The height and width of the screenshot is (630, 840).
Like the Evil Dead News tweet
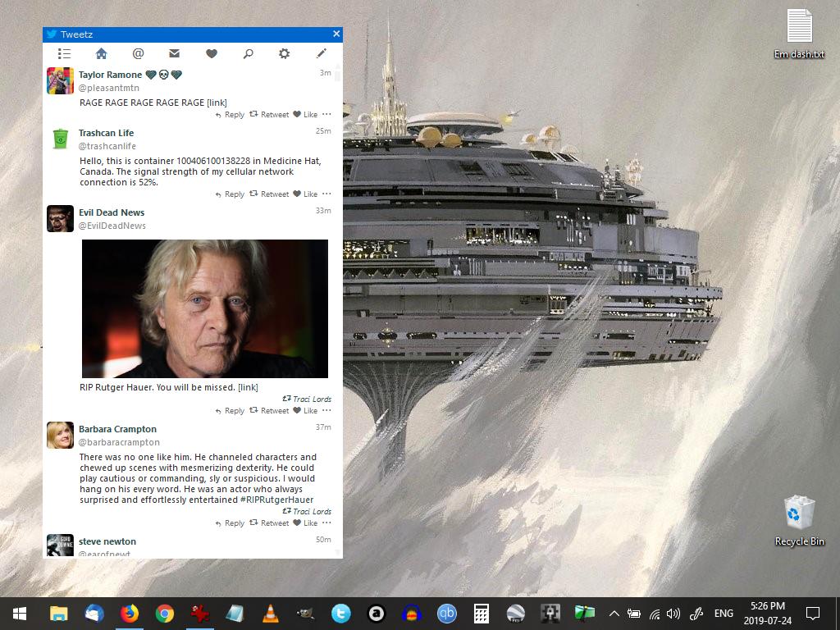[x=305, y=411]
